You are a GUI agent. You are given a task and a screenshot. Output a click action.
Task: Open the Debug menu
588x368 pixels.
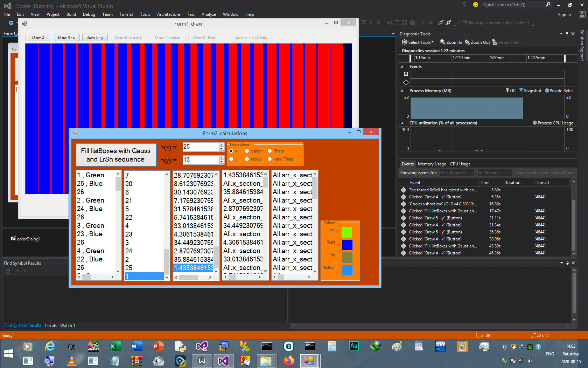[89, 14]
